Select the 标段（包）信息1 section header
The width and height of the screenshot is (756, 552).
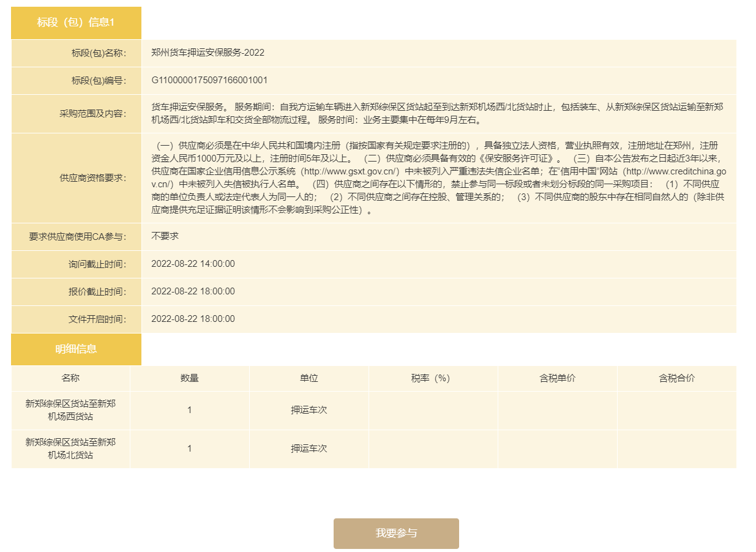point(76,23)
